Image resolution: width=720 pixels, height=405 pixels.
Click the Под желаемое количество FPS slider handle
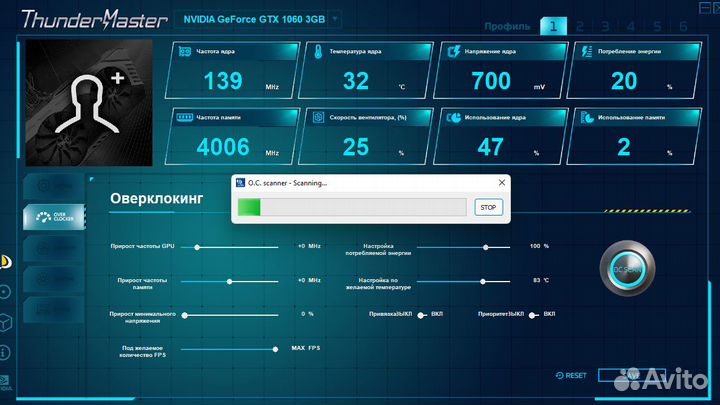[275, 349]
